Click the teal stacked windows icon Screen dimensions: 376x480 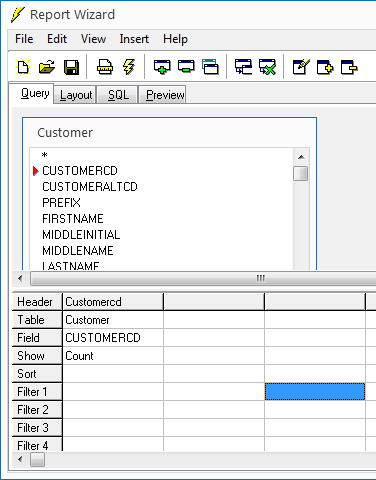point(210,67)
